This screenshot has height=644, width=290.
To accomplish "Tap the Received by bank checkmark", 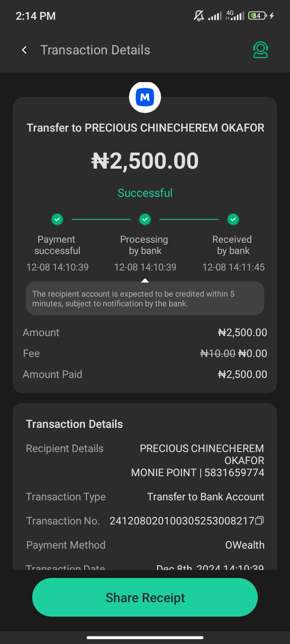I will click(x=233, y=219).
